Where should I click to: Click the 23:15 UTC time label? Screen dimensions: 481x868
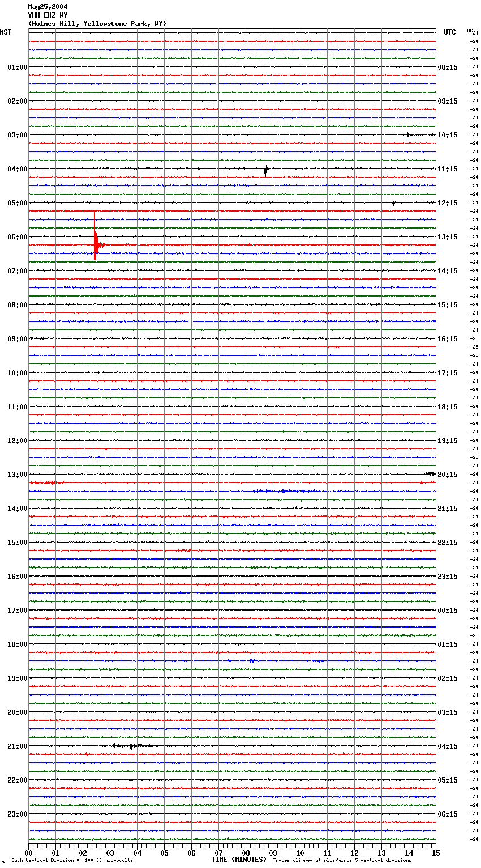click(448, 577)
